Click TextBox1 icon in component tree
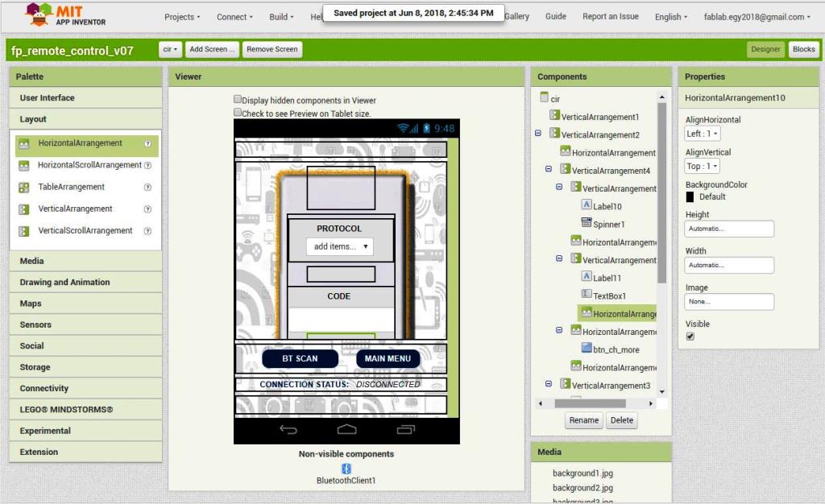The height and width of the screenshot is (504, 825). (587, 294)
